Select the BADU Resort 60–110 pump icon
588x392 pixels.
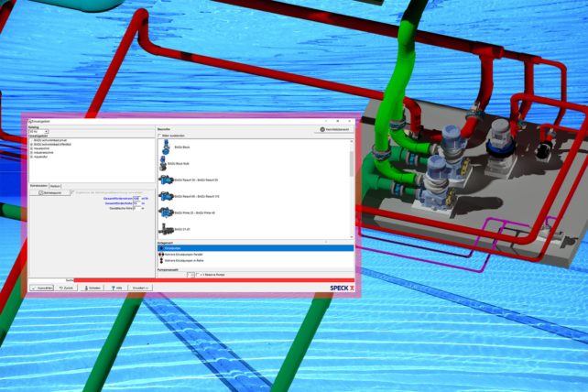(x=165, y=196)
